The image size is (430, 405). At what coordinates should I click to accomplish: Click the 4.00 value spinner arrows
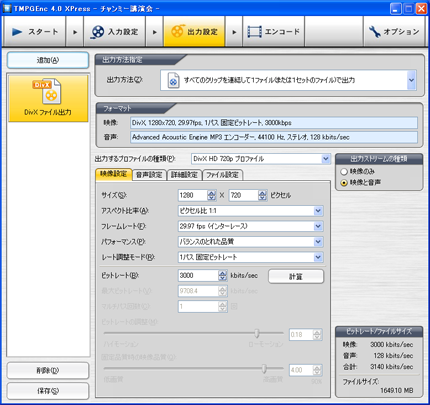coord(317,370)
